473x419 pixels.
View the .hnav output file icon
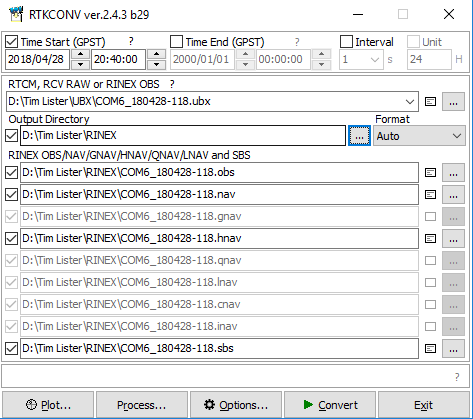coord(430,239)
